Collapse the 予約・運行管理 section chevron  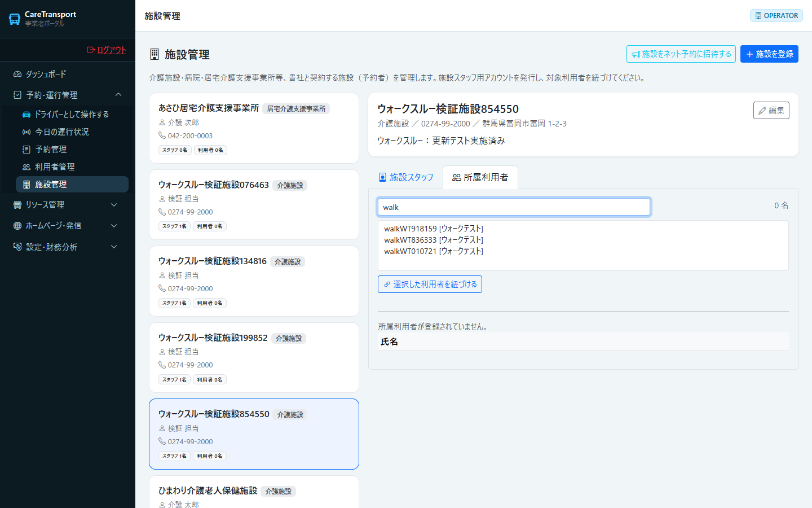click(118, 95)
